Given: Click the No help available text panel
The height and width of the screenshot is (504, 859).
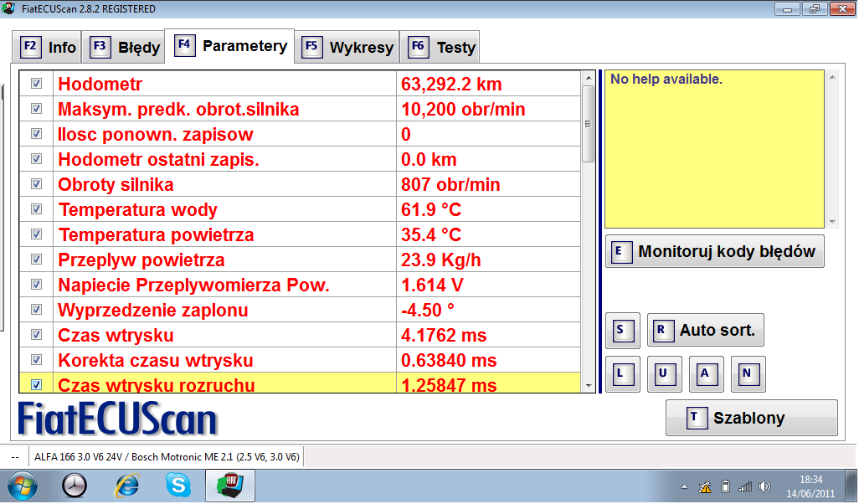Looking at the screenshot, I should pos(714,149).
